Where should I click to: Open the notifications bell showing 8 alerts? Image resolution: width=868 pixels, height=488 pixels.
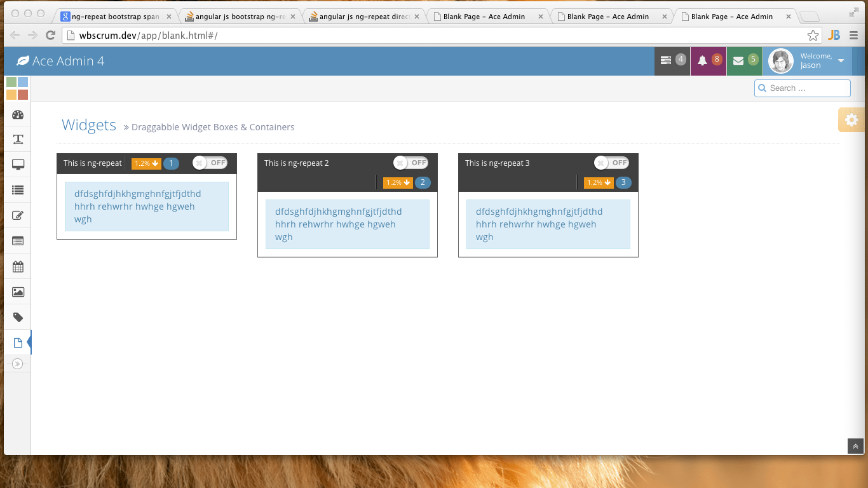click(x=708, y=60)
